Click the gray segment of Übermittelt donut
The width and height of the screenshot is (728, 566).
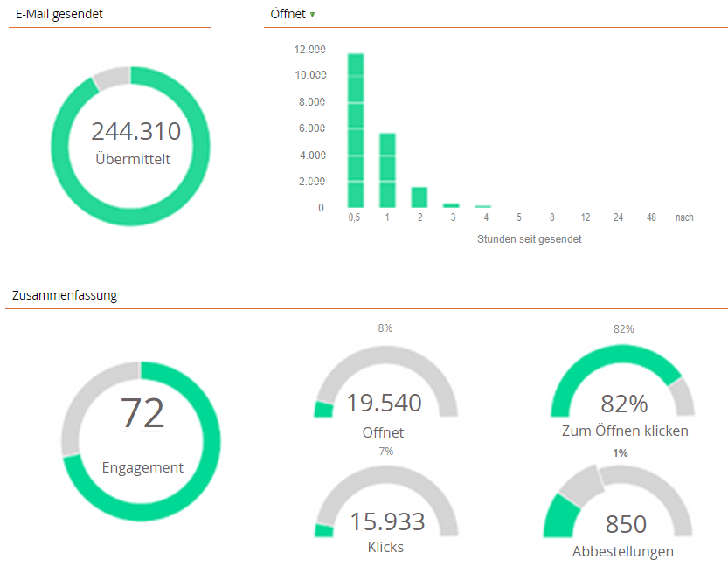click(x=110, y=78)
